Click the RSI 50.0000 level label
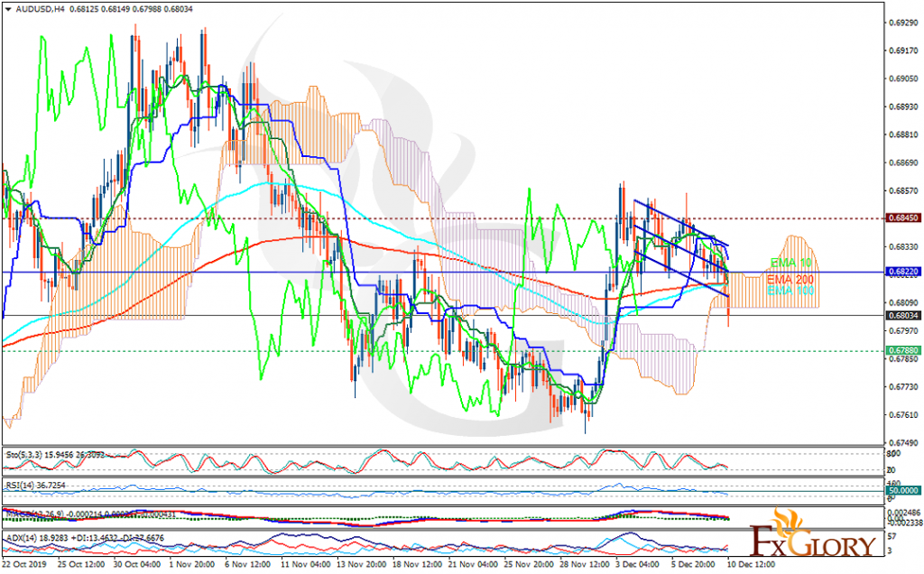The width and height of the screenshot is (924, 574). tap(903, 490)
